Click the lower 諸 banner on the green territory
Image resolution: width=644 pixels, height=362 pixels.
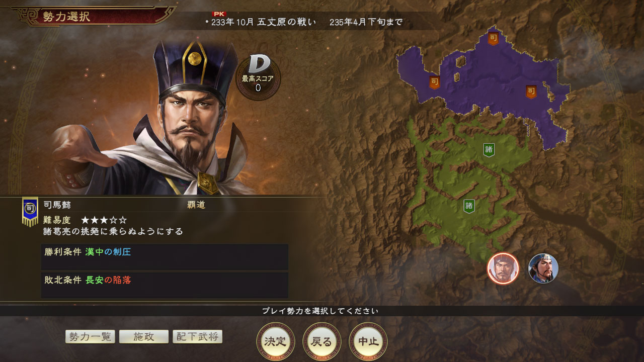point(469,206)
